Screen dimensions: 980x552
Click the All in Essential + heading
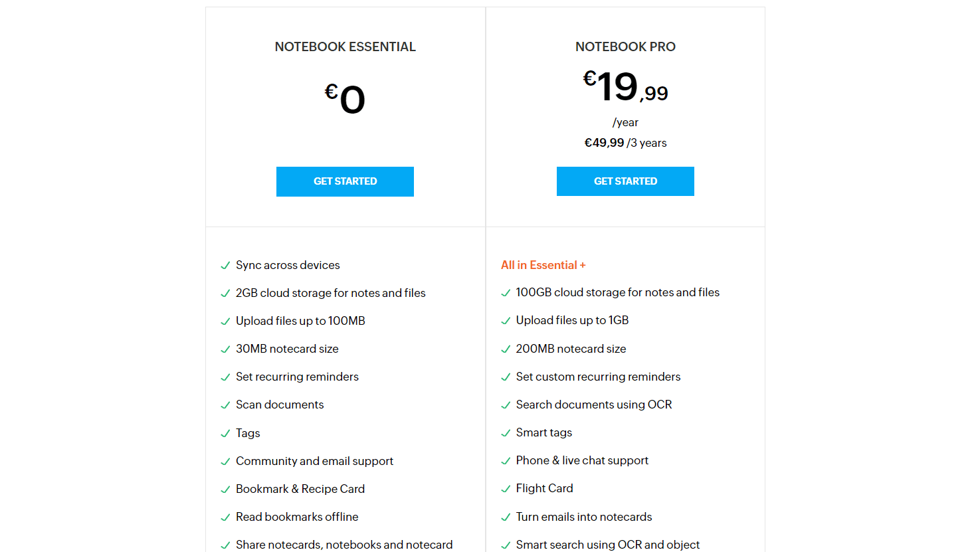point(543,264)
